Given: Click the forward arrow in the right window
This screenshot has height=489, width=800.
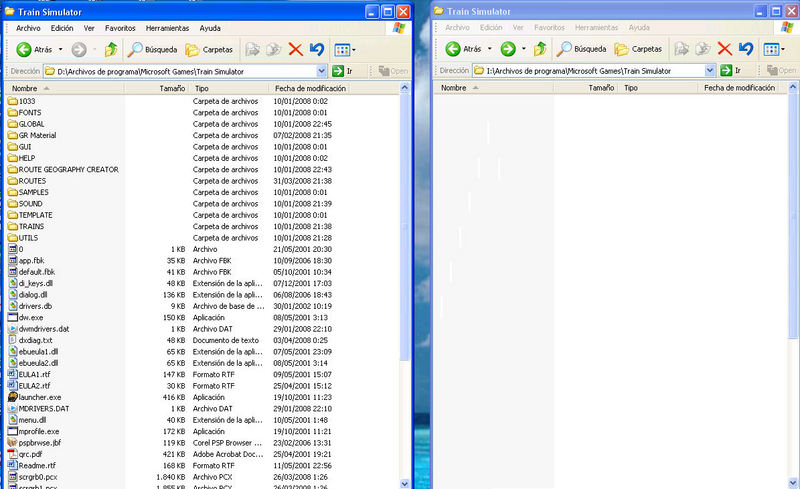Looking at the screenshot, I should pos(507,48).
